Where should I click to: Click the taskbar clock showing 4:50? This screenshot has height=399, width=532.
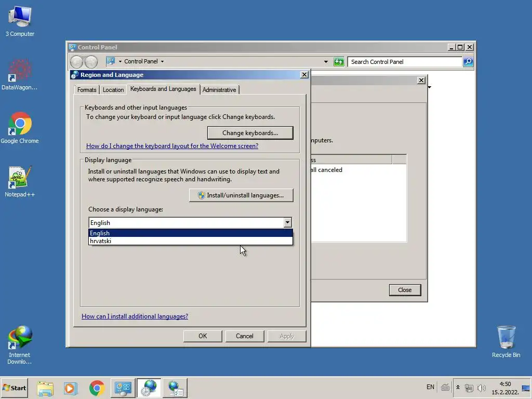click(505, 388)
